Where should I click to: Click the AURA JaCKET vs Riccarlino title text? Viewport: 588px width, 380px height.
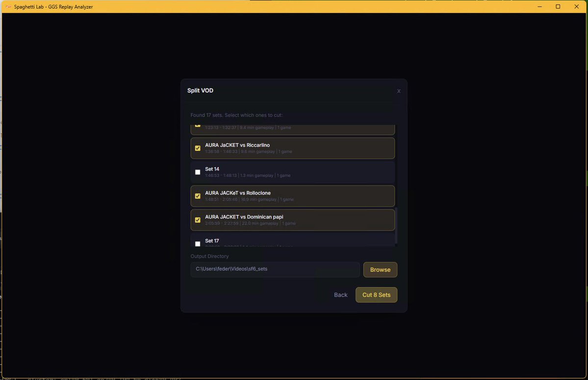pos(237,145)
